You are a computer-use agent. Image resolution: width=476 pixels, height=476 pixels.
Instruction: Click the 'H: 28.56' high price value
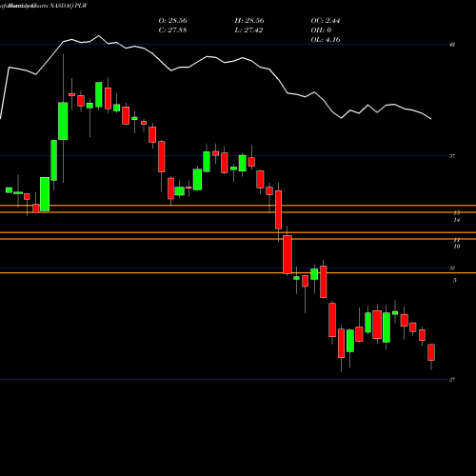249,21
